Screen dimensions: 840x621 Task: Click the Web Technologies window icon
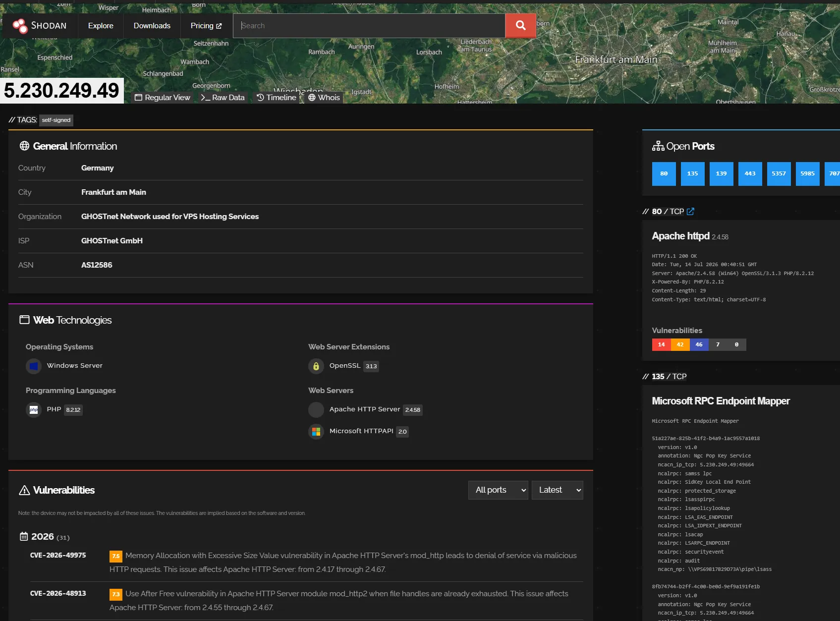[x=24, y=320]
